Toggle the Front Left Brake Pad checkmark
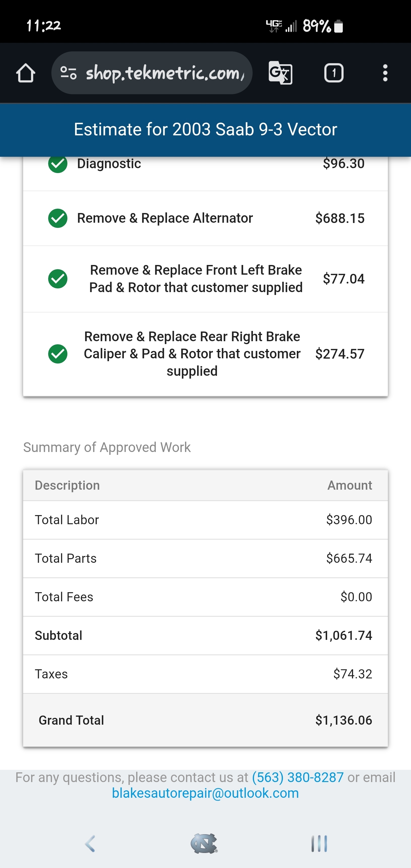 58,279
